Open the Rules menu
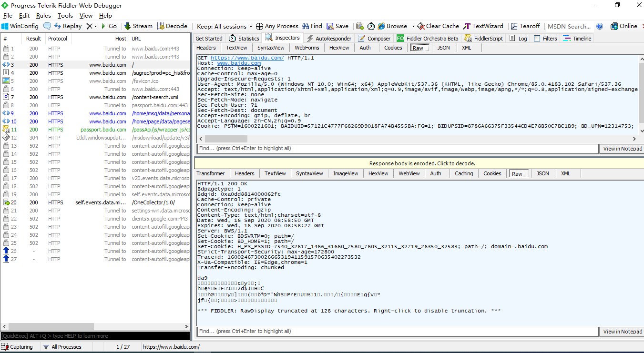The width and height of the screenshot is (644, 353). coord(43,16)
